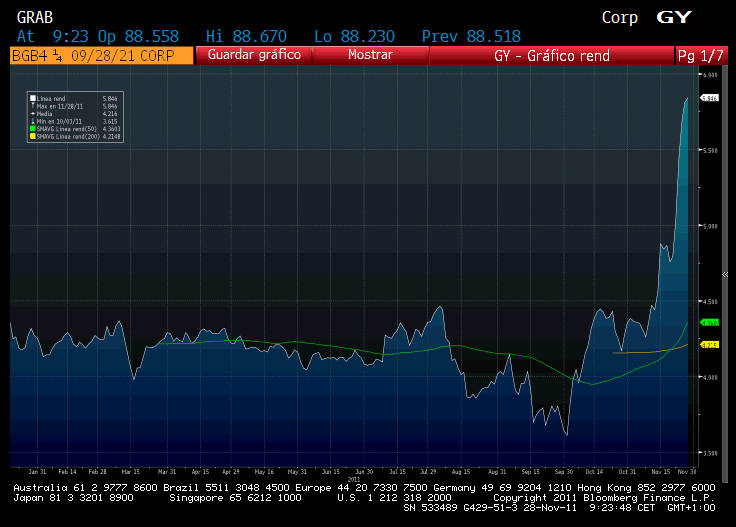Click the yellow SMAVG(200) legend swatch
Image resolution: width=736 pixels, height=527 pixels.
coord(33,136)
